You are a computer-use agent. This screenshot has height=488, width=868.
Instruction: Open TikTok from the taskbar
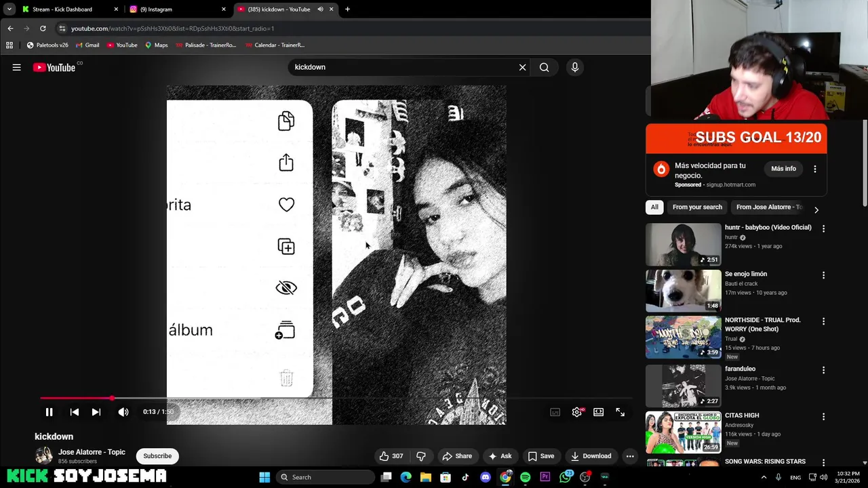(465, 477)
